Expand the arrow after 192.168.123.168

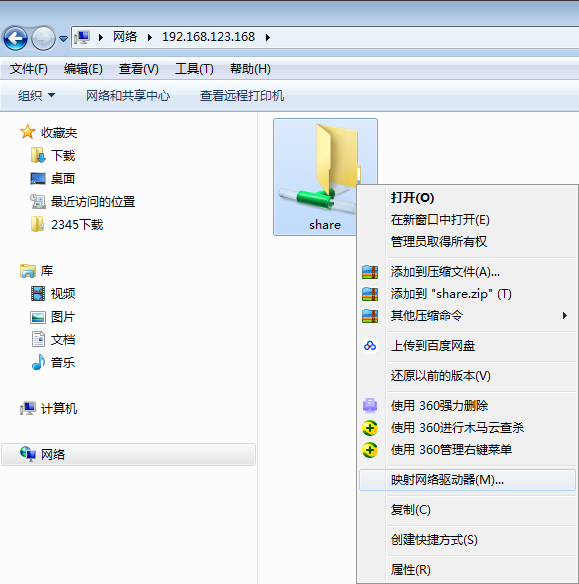point(268,37)
